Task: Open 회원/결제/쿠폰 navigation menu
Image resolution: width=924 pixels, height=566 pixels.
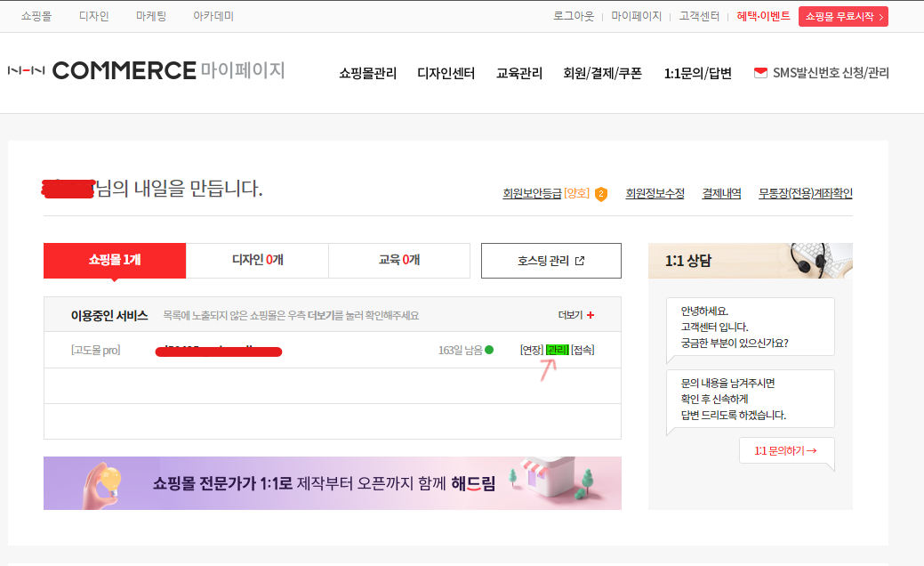Action: 602,73
